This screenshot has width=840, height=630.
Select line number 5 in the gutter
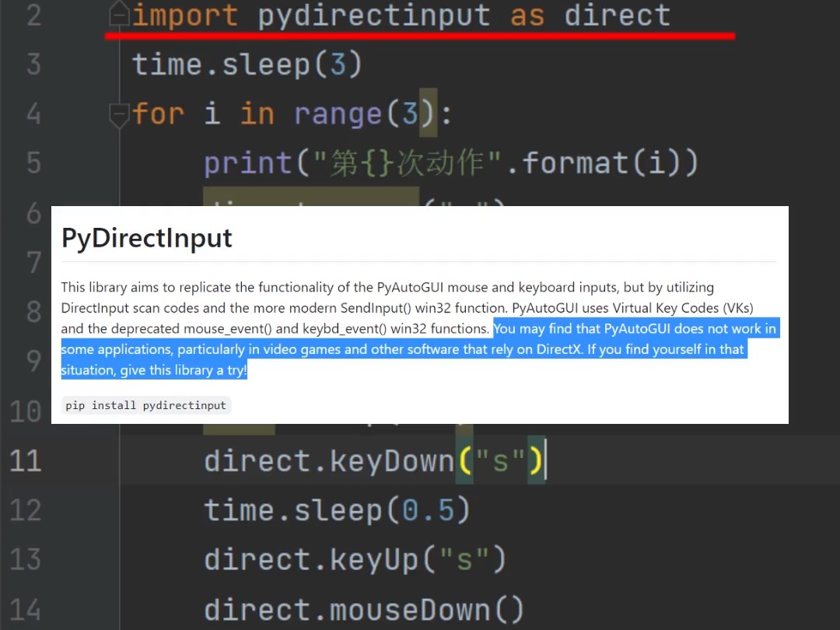(x=33, y=163)
